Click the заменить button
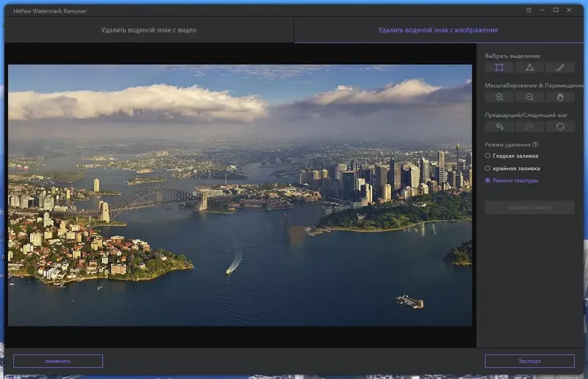Viewport: 588px width, 379px height. pos(58,361)
